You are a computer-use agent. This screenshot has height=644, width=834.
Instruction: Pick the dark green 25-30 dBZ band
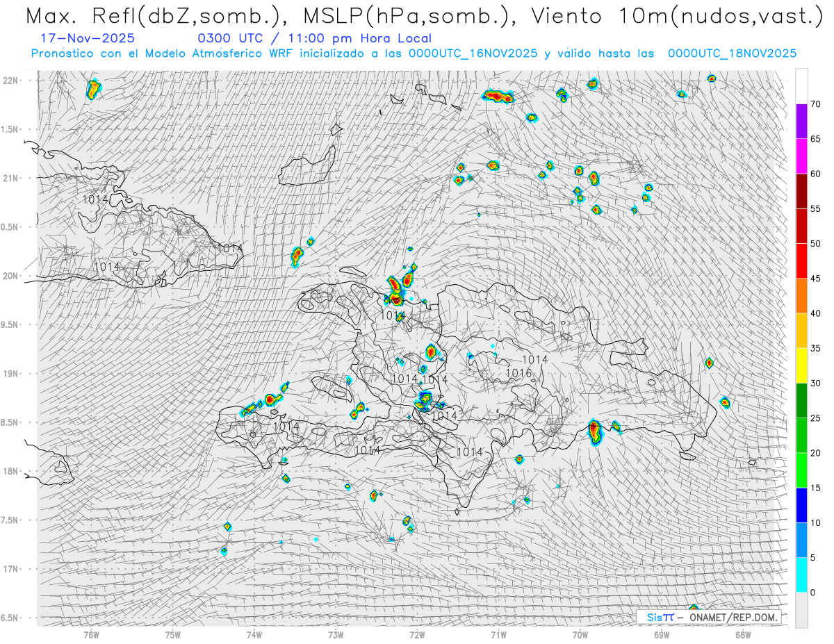[x=801, y=400]
